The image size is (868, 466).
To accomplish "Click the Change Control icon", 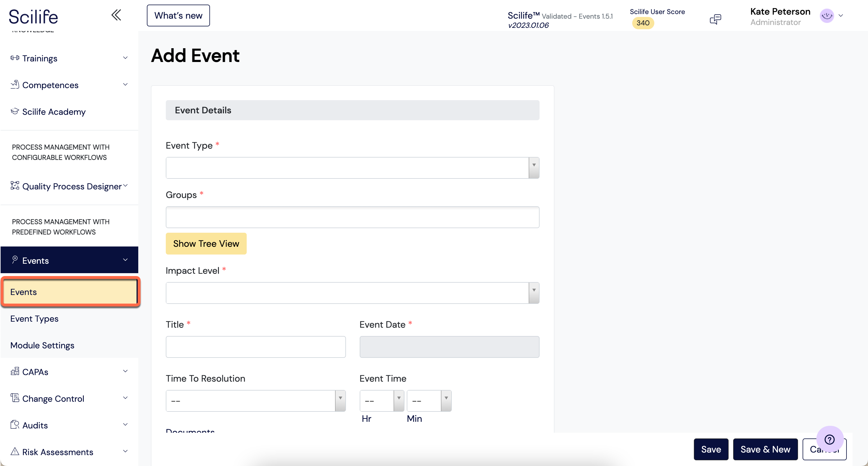I will click(15, 398).
